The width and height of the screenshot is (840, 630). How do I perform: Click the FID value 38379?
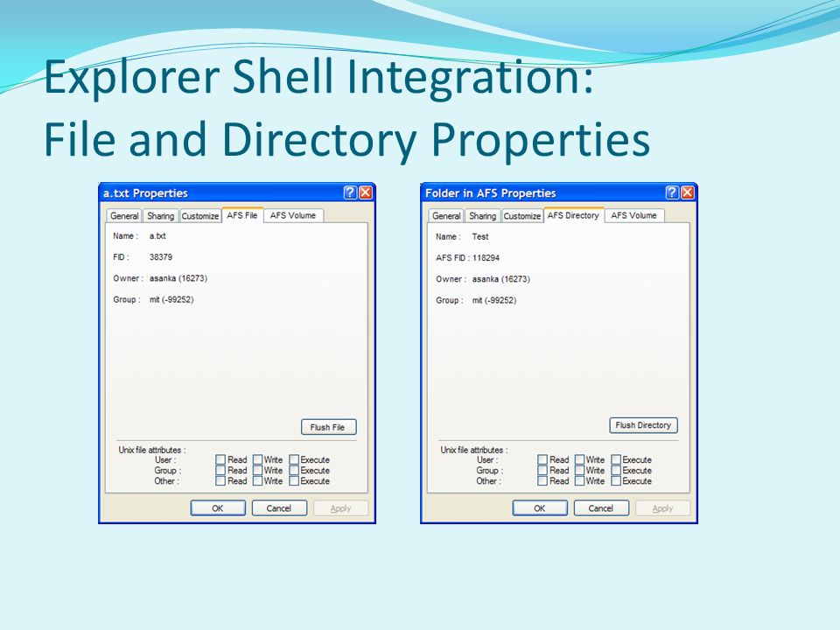(x=161, y=257)
